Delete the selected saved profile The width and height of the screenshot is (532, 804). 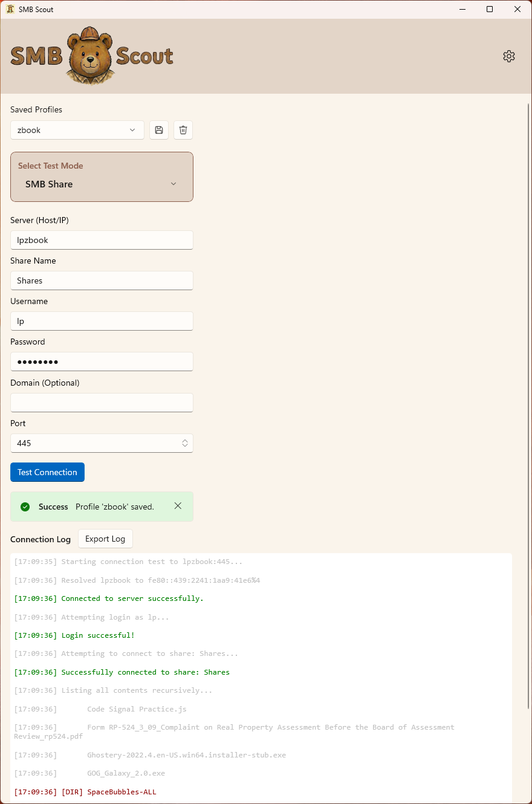point(183,129)
